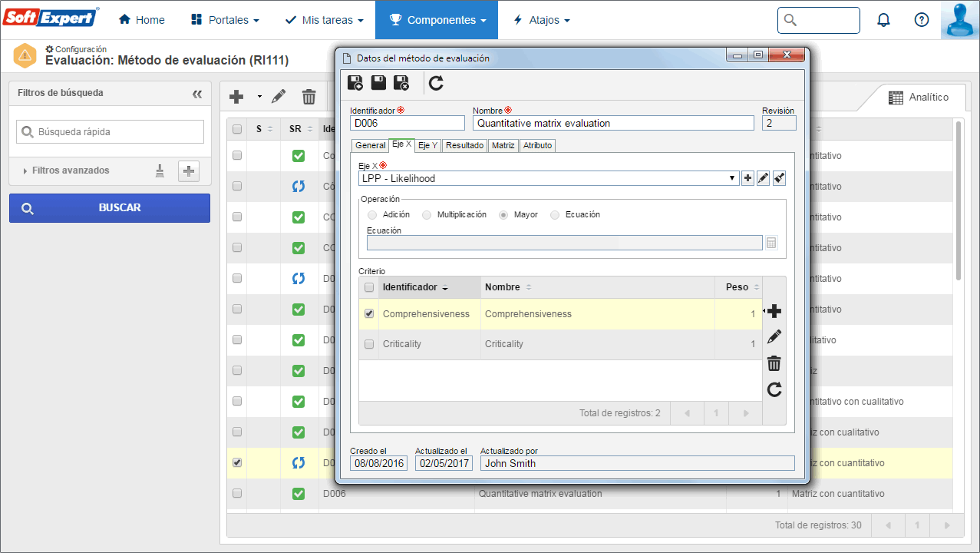Image resolution: width=980 pixels, height=553 pixels.
Task: Edit selected criterion with pencil icon
Action: tap(774, 336)
